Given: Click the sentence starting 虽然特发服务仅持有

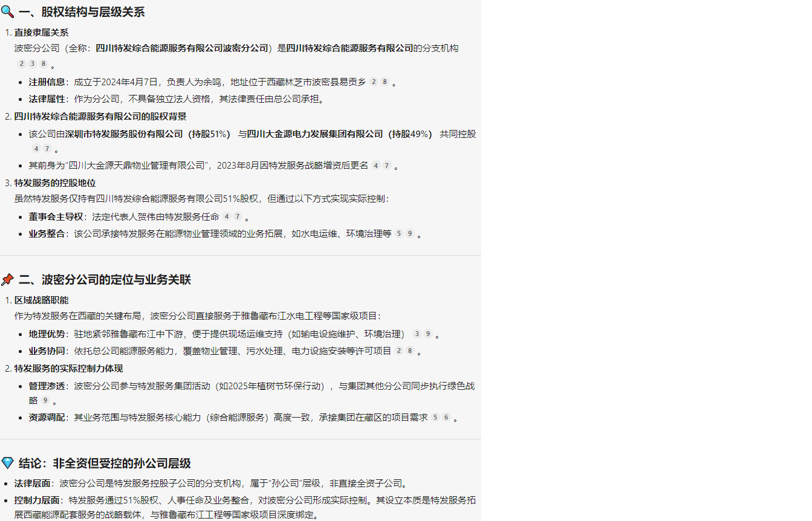Looking at the screenshot, I should click(203, 198).
